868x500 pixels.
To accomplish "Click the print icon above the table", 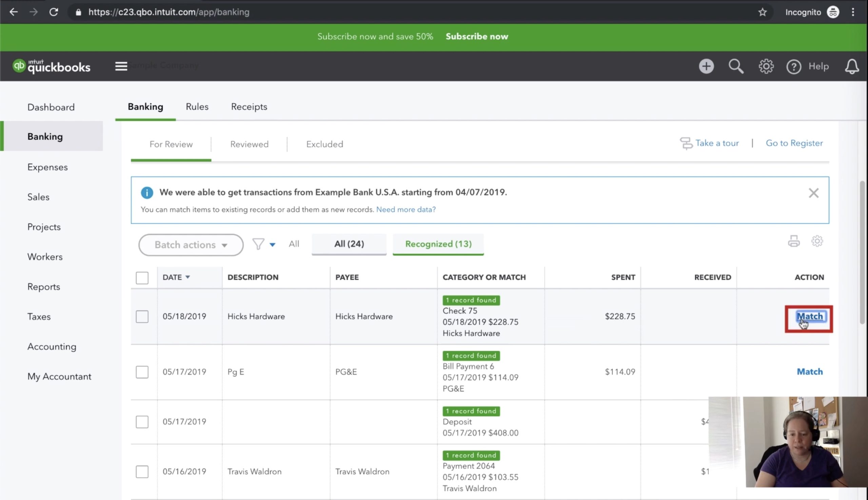I will [x=793, y=241].
